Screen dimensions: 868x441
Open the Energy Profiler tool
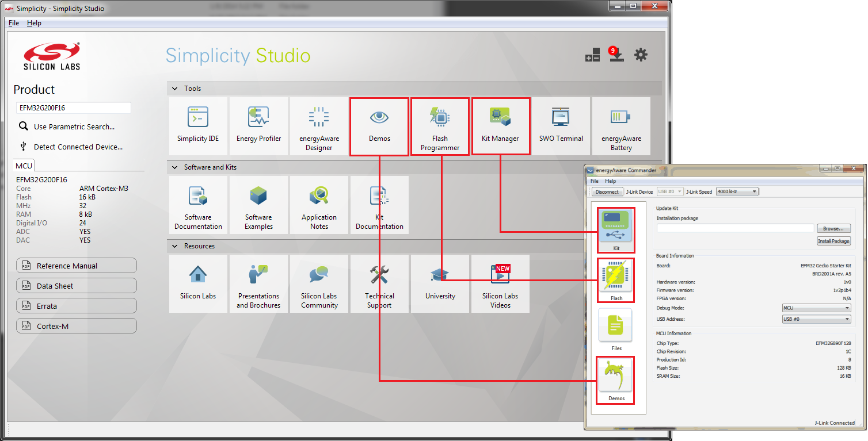tap(258, 126)
